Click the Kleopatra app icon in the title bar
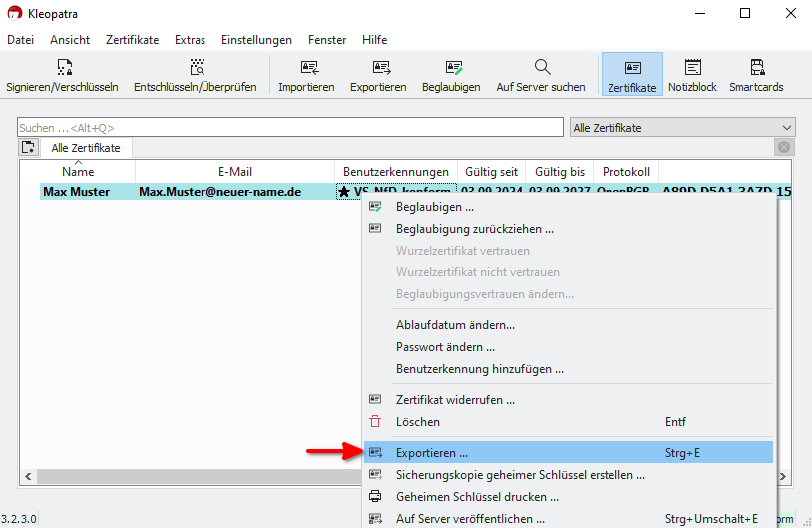 click(x=14, y=13)
